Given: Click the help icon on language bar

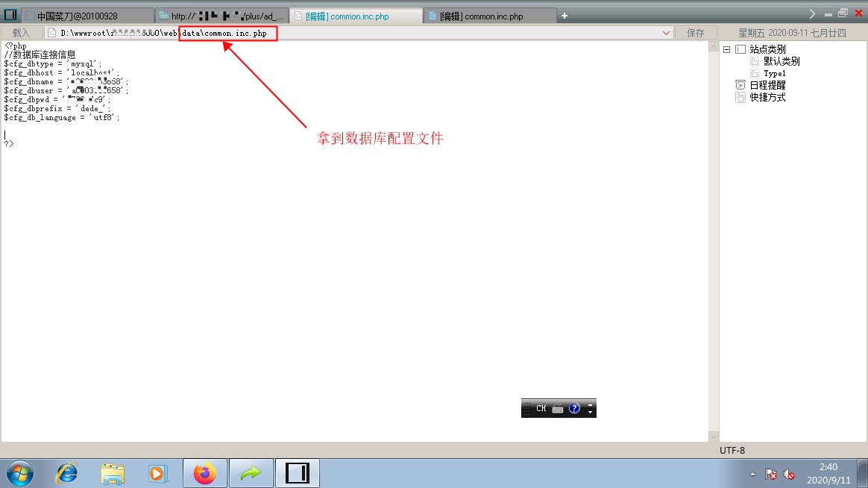Looking at the screenshot, I should [x=575, y=409].
